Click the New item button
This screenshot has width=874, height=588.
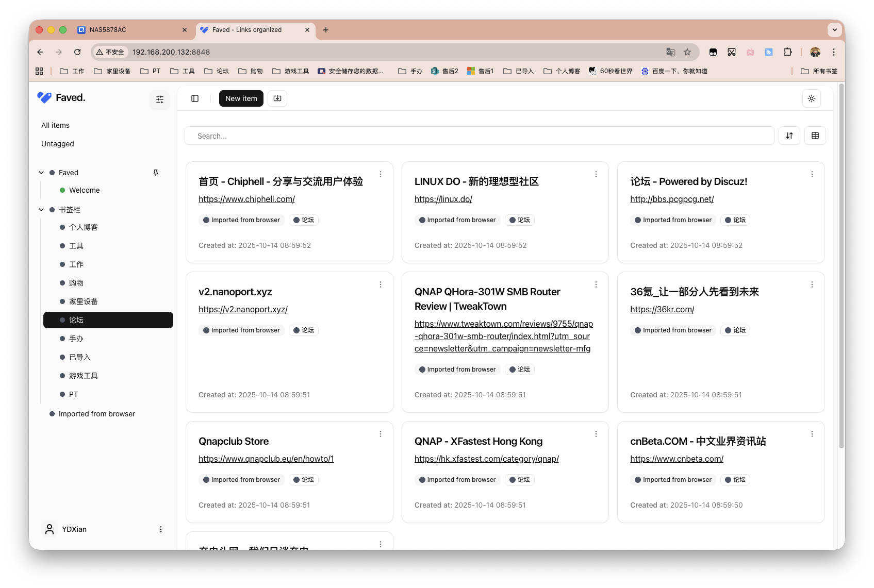point(241,98)
